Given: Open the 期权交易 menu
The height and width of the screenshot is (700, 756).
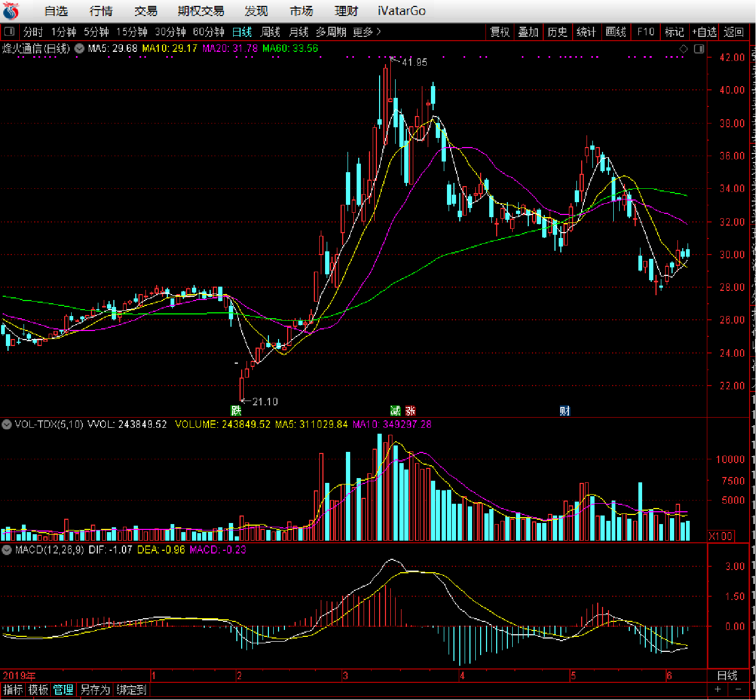Looking at the screenshot, I should [201, 11].
